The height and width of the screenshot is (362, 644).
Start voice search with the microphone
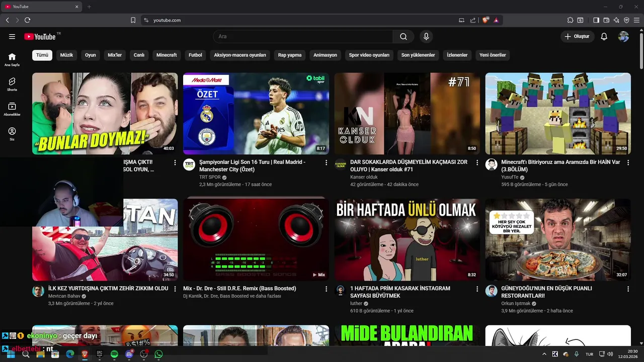pos(426,36)
